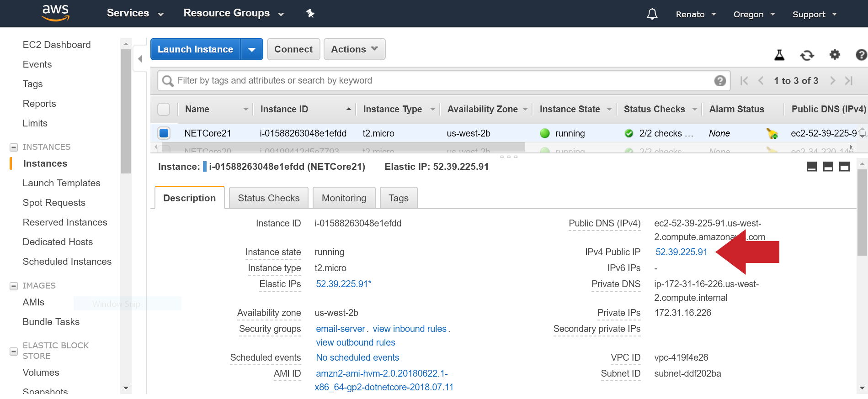Viewport: 868px width, 399px height.
Task: Go to next page of results
Action: (833, 81)
